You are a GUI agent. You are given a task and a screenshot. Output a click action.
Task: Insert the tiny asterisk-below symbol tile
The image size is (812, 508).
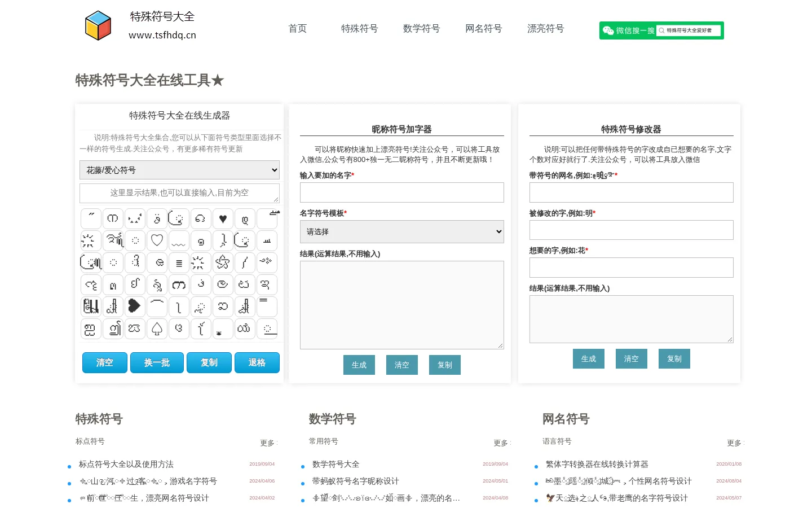pyautogui.click(x=223, y=329)
